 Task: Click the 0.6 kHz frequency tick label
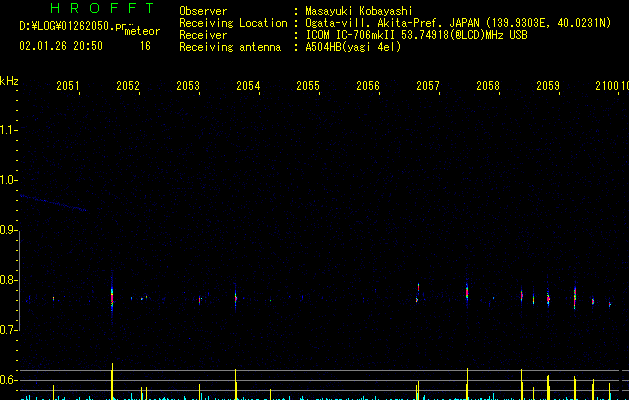pos(7,380)
